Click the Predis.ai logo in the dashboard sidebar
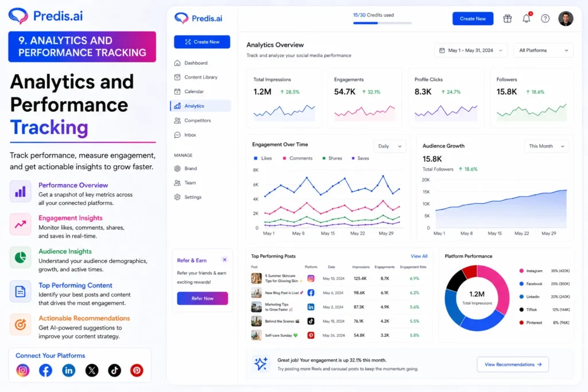588x392 pixels. click(x=198, y=18)
